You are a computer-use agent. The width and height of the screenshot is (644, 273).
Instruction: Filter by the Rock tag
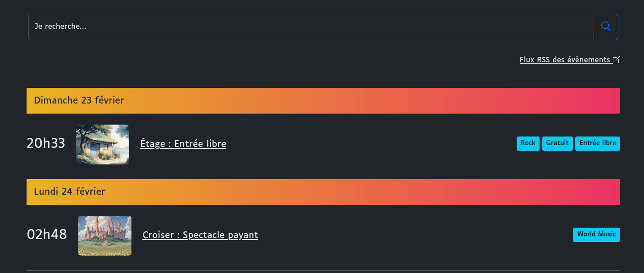tap(528, 143)
